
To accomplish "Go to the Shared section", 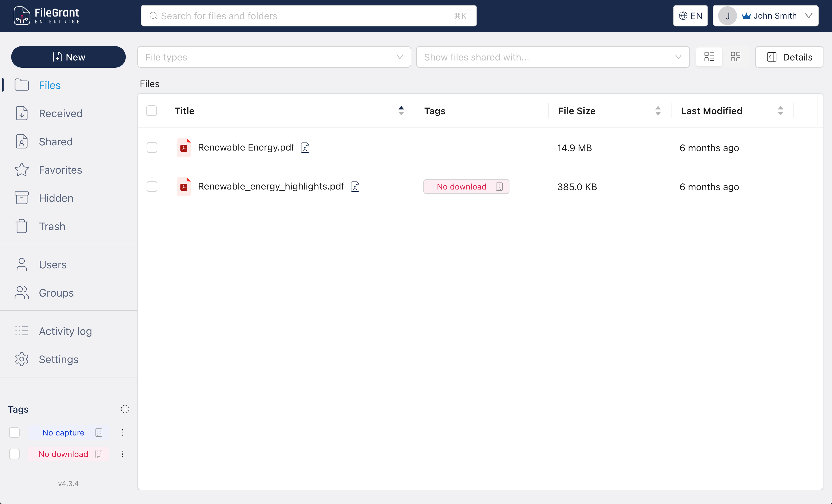I will 56,142.
